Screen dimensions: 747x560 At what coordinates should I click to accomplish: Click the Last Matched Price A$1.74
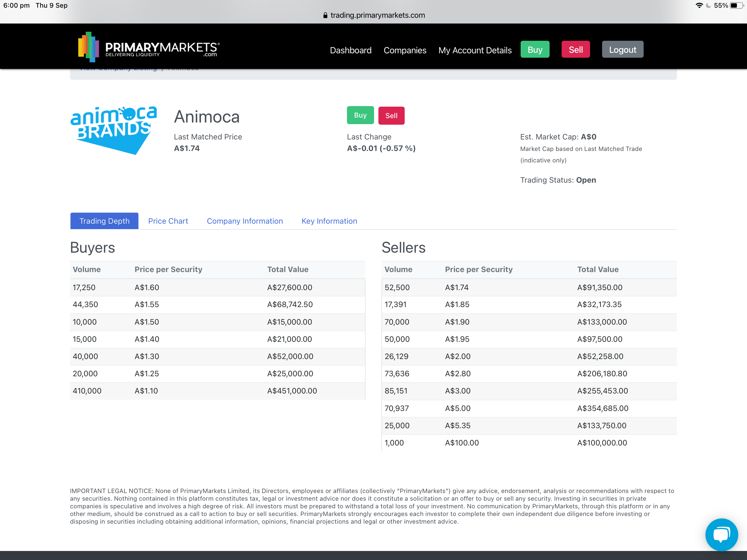click(187, 148)
